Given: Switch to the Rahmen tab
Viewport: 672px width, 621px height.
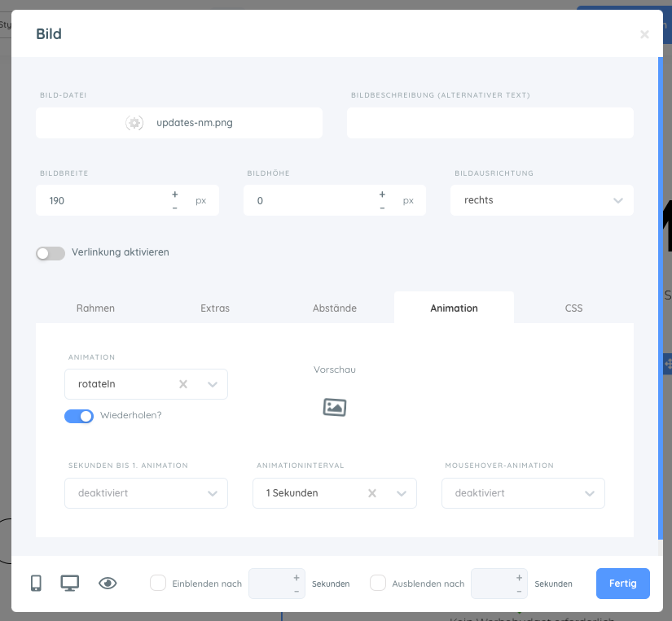Looking at the screenshot, I should (95, 308).
